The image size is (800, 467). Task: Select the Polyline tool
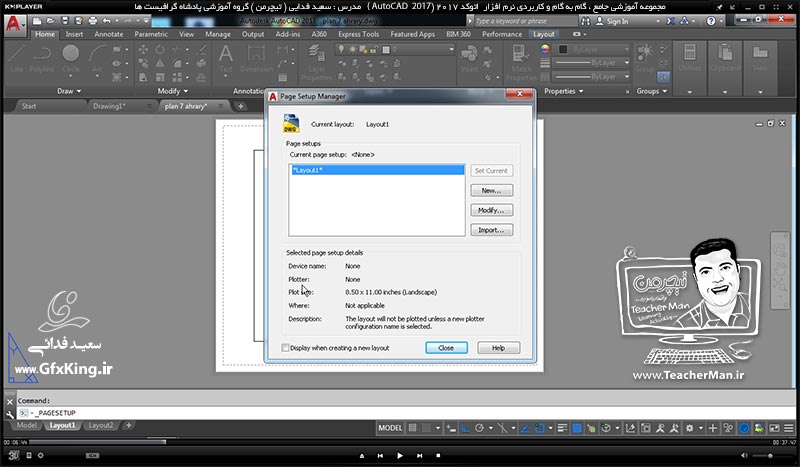42,57
